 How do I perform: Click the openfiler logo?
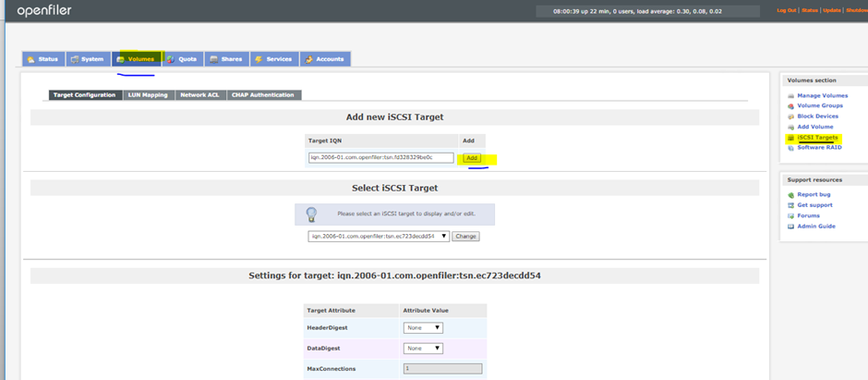[x=43, y=10]
